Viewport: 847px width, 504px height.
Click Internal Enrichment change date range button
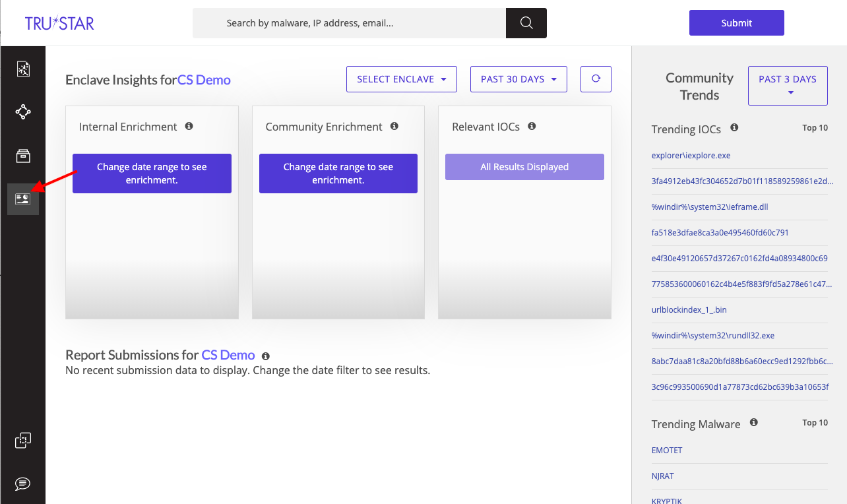click(152, 173)
